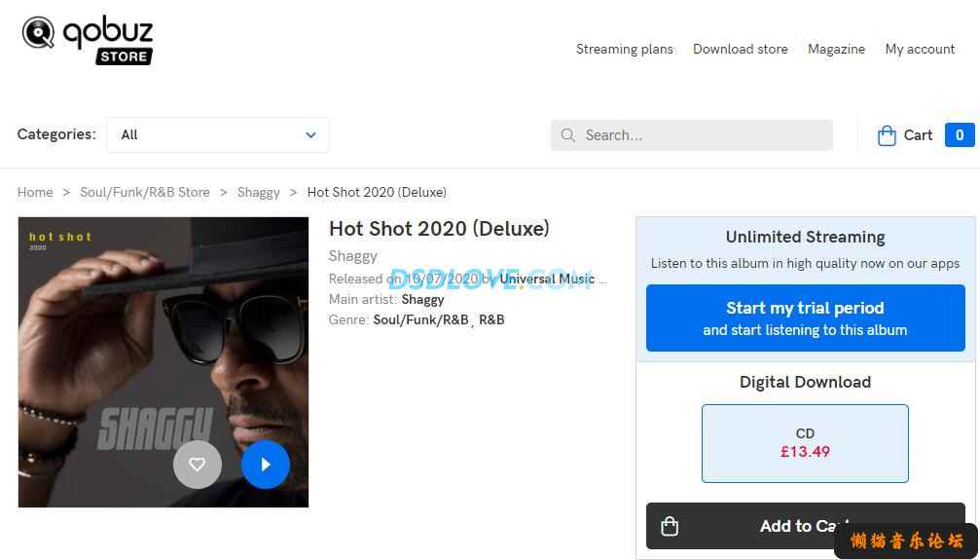The width and height of the screenshot is (980, 560).
Task: Click Start my trial period button
Action: pyautogui.click(x=805, y=317)
